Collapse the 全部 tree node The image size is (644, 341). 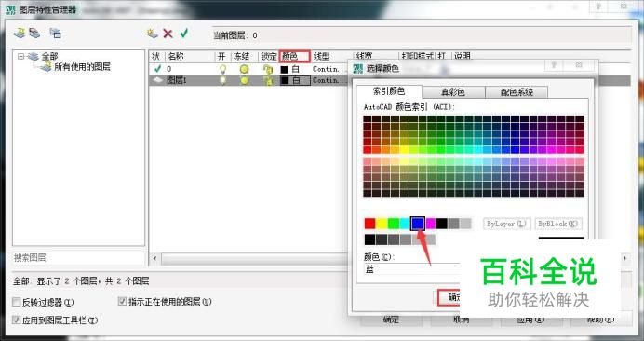(21, 56)
